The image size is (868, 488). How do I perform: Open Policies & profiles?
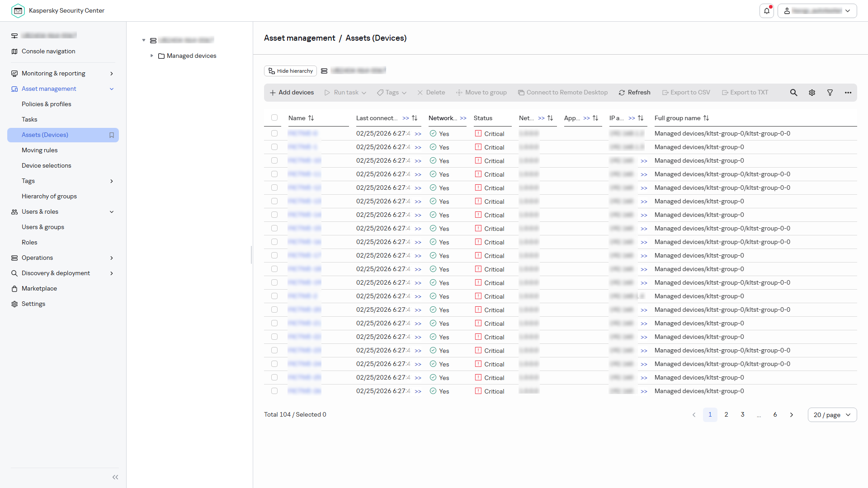point(47,104)
